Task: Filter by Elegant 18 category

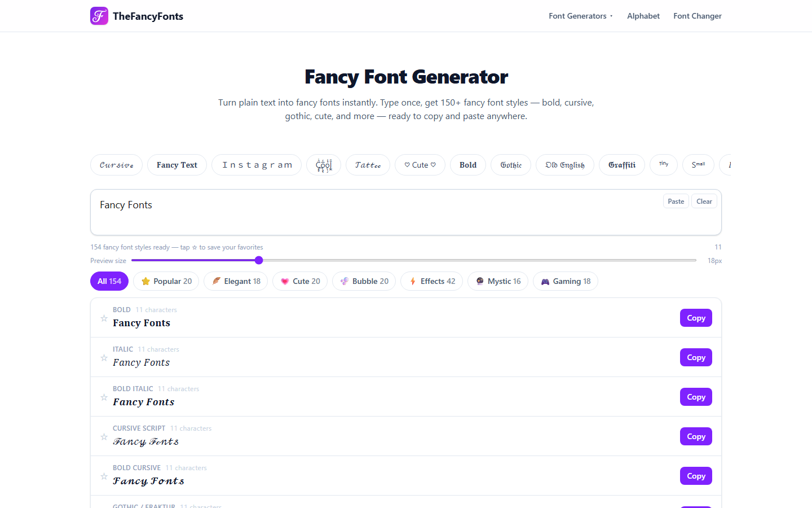Action: click(x=236, y=281)
